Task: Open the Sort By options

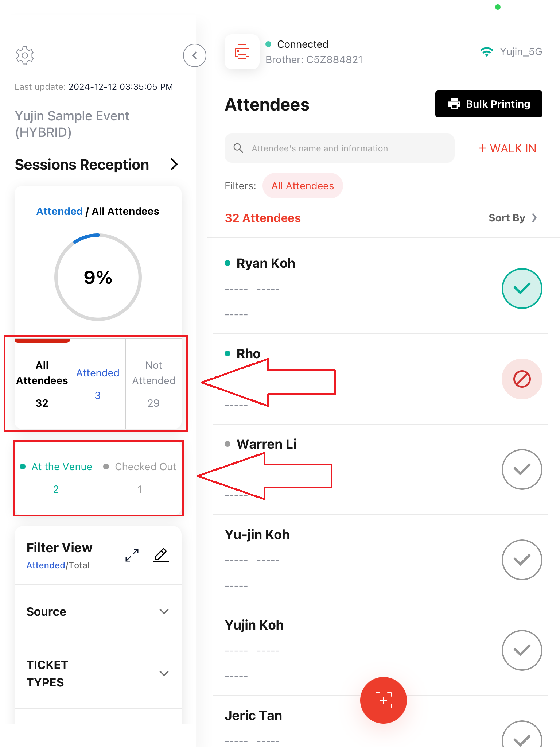Action: (x=513, y=218)
